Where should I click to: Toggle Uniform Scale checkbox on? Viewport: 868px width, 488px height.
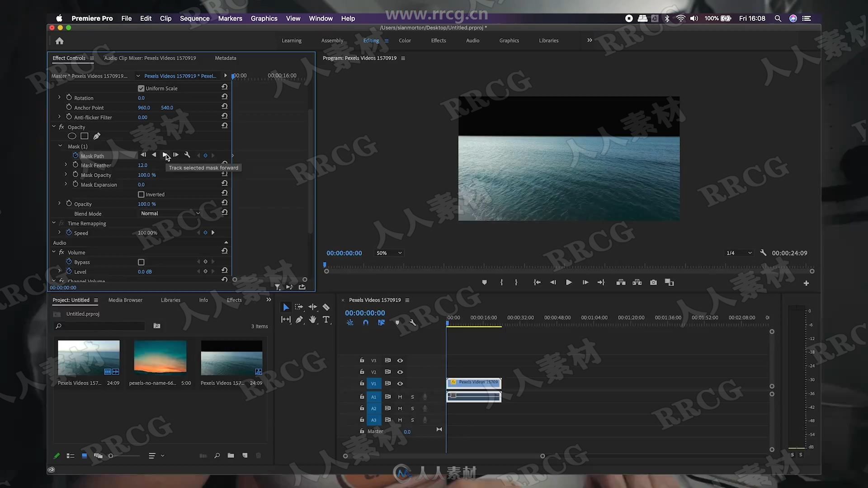click(x=141, y=88)
